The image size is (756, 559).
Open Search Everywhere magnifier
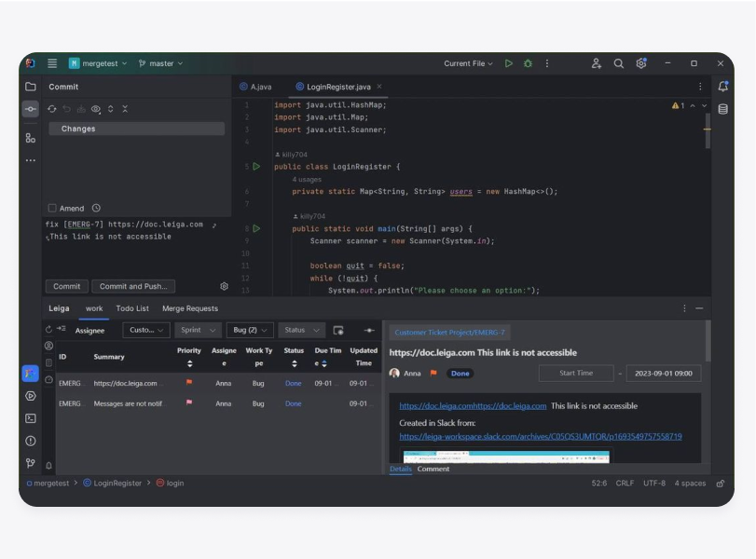619,63
